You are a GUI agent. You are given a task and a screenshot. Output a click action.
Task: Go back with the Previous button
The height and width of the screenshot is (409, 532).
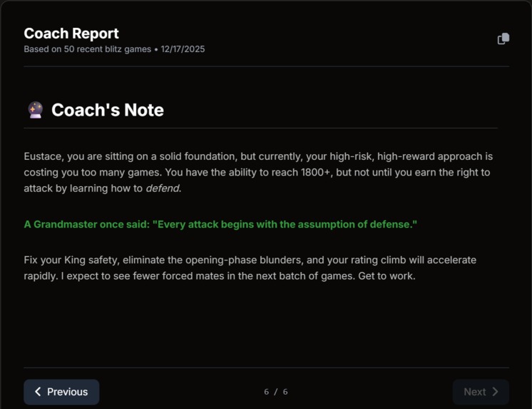61,392
